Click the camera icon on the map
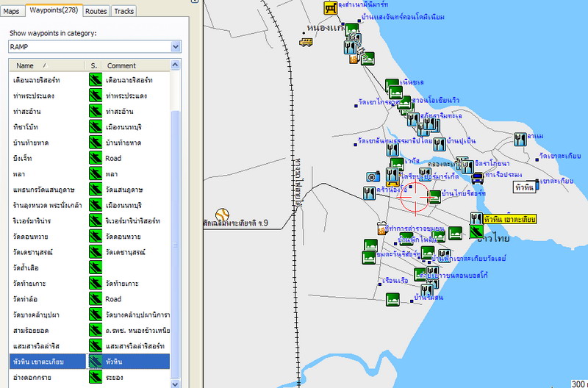Image resolution: width=588 pixels, height=388 pixels. pyautogui.click(x=372, y=176)
